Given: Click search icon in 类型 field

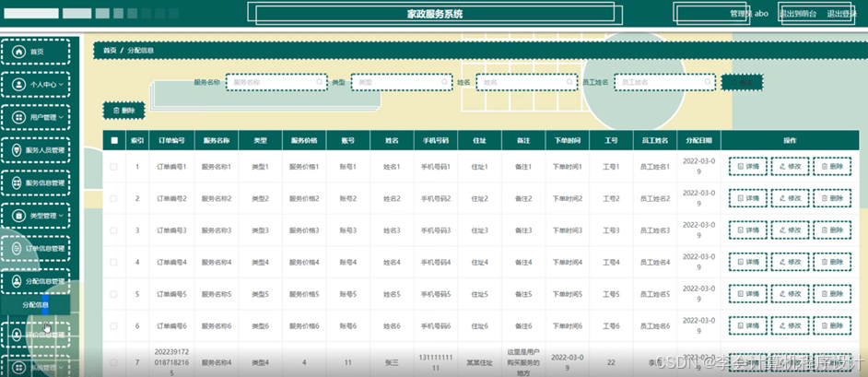Looking at the screenshot, I should point(444,82).
